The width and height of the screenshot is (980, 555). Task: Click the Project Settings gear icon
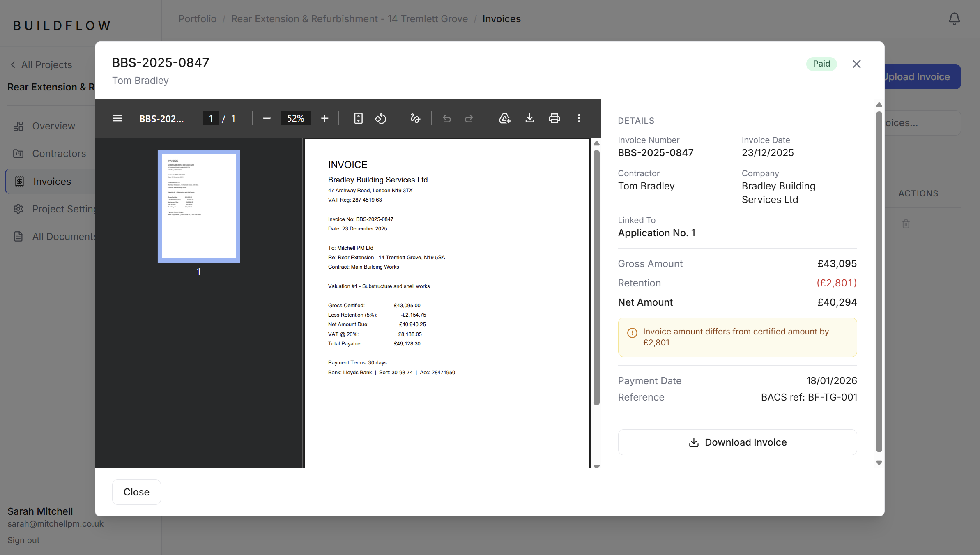click(18, 209)
